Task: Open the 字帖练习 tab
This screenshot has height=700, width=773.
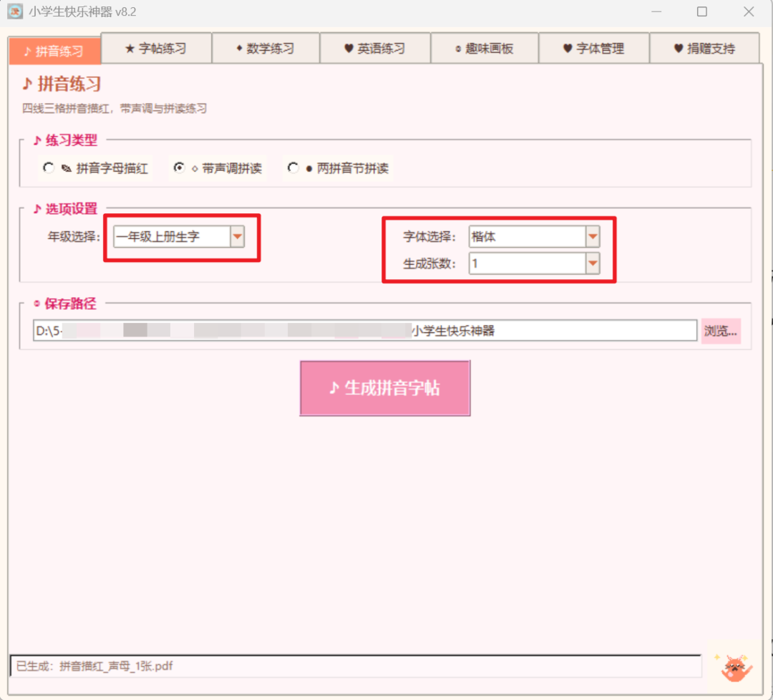Action: (156, 48)
